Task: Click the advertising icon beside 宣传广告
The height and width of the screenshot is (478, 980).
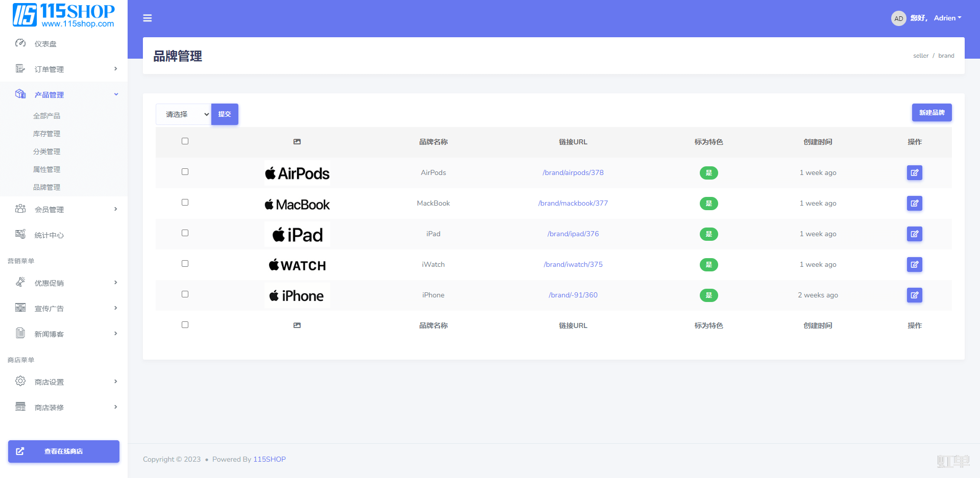Action: 20,308
